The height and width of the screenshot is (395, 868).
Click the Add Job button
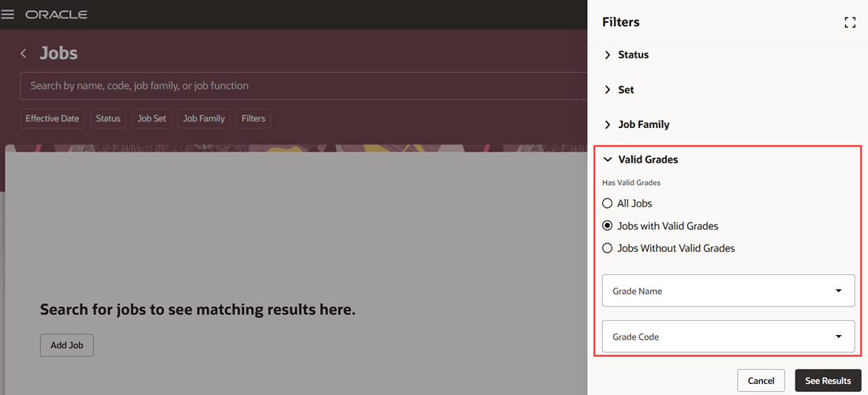click(67, 345)
